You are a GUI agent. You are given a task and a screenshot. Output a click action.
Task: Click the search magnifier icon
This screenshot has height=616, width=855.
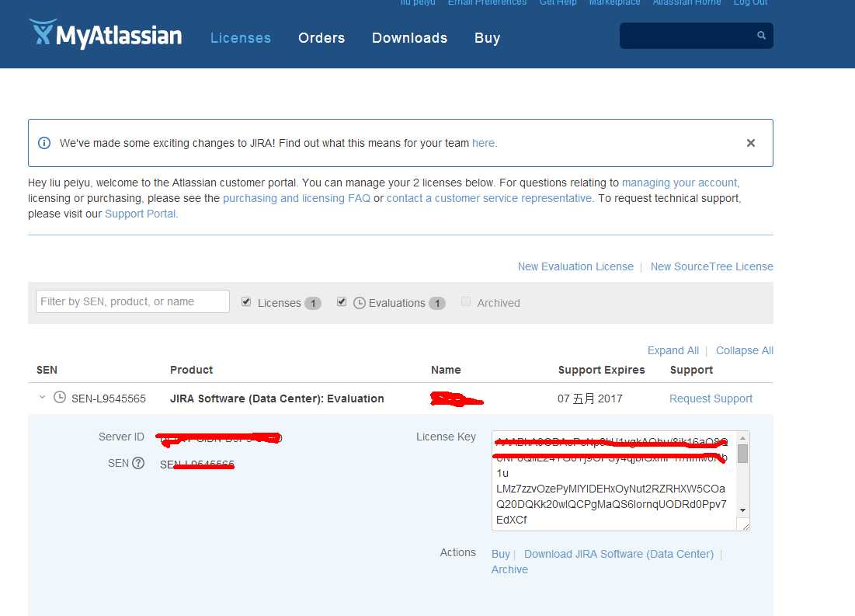pos(761,36)
